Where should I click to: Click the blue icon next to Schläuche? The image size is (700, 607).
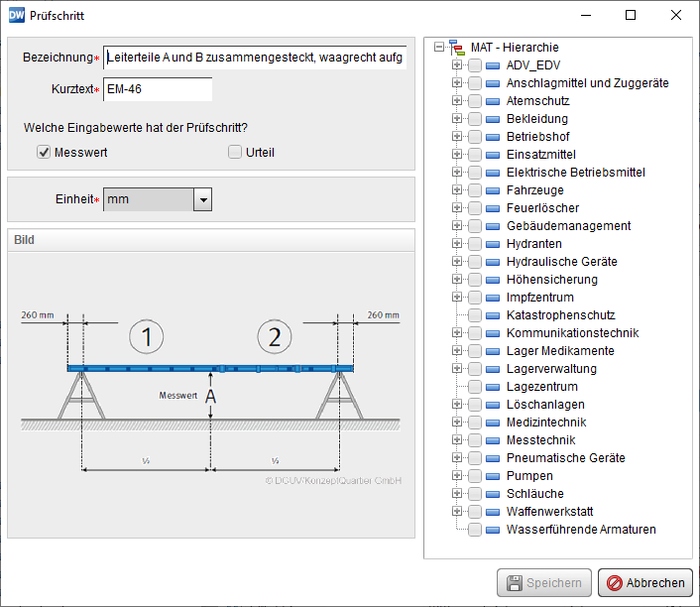coord(494,494)
